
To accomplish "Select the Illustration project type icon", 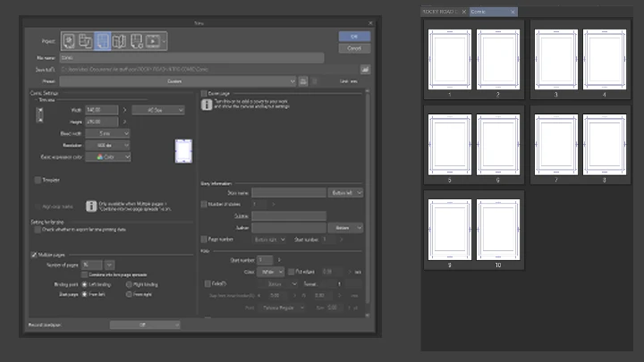I will pyautogui.click(x=69, y=40).
